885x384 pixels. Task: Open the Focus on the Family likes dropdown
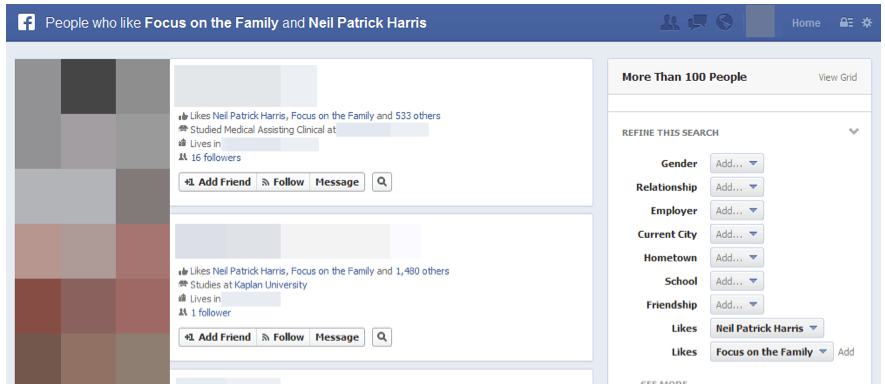772,352
